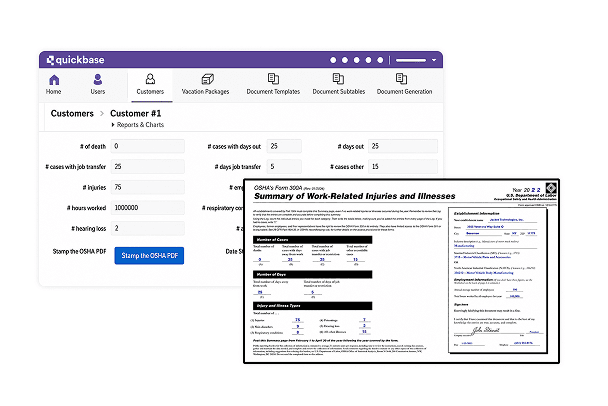Expand Reports & Charts

point(138,125)
